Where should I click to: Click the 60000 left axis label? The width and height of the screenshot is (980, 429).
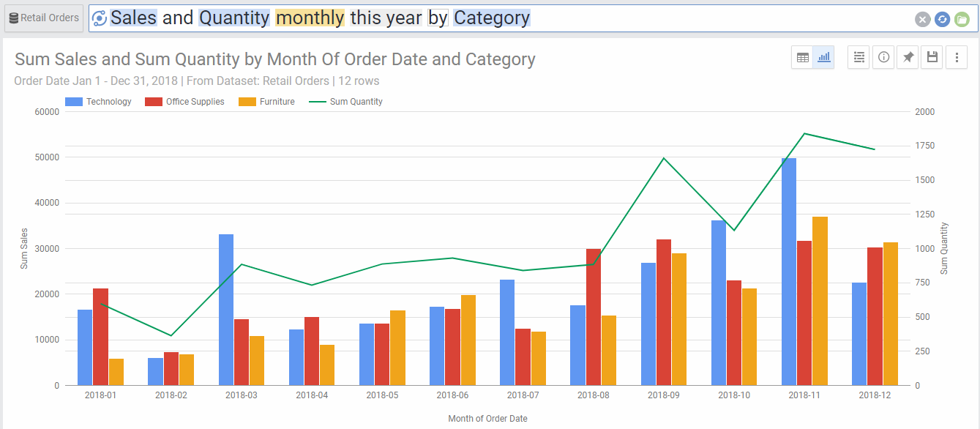click(x=47, y=112)
